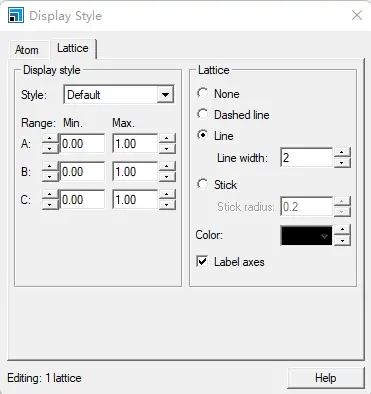Image resolution: width=371 pixels, height=394 pixels.
Task: Switch to the Atom tab
Action: (27, 50)
